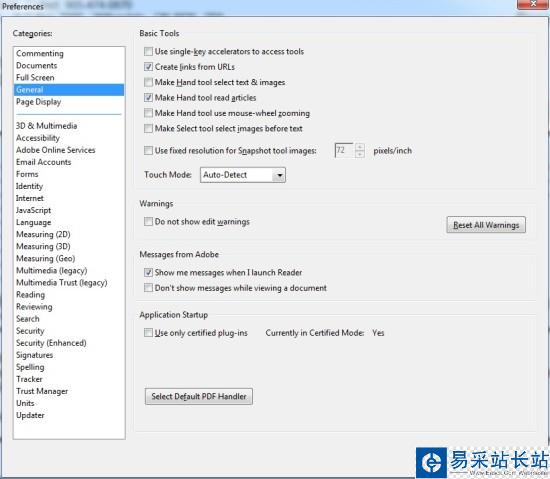
Task: Select the Documents category
Action: tap(69, 66)
